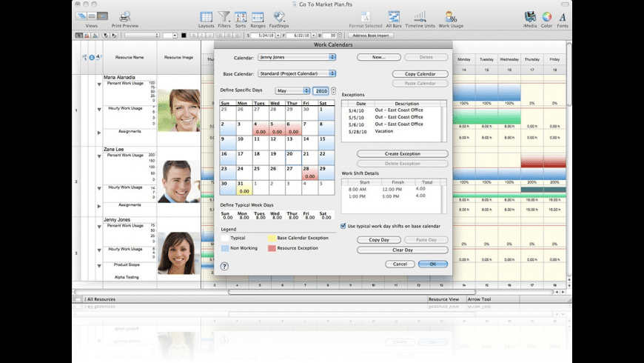Click Zane Lee's resource photo
The width and height of the screenshot is (644, 363).
178,181
